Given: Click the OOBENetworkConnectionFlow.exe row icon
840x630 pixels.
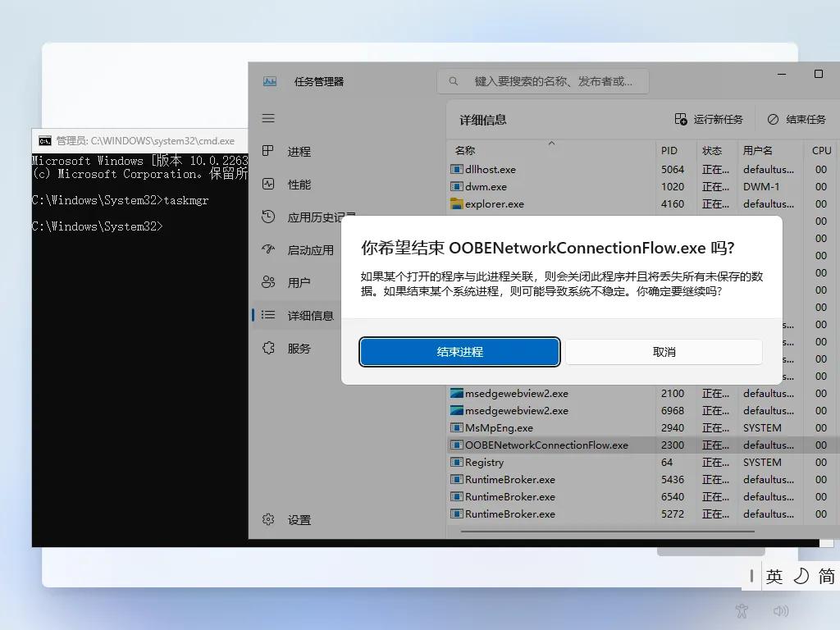Looking at the screenshot, I should pyautogui.click(x=456, y=445).
